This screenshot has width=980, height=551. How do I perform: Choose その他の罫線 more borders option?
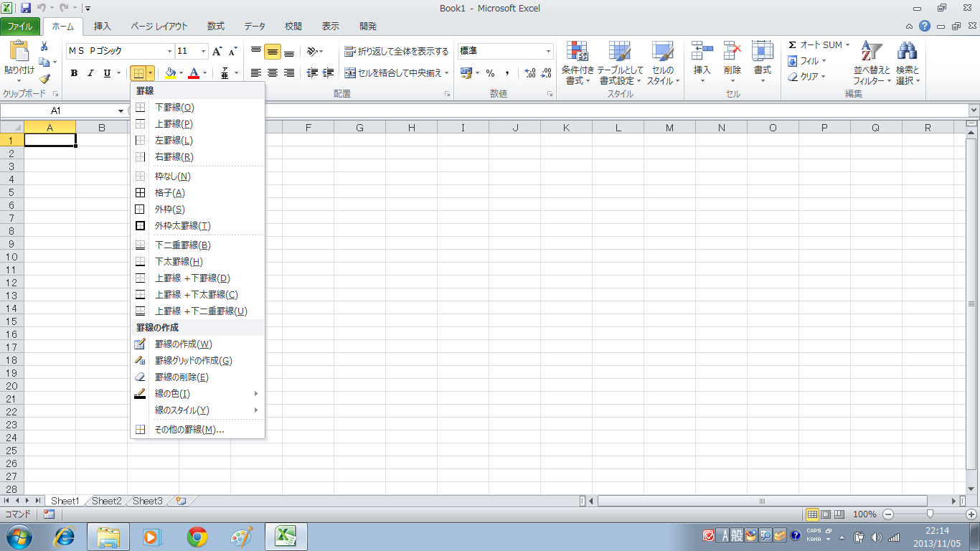[x=189, y=430]
